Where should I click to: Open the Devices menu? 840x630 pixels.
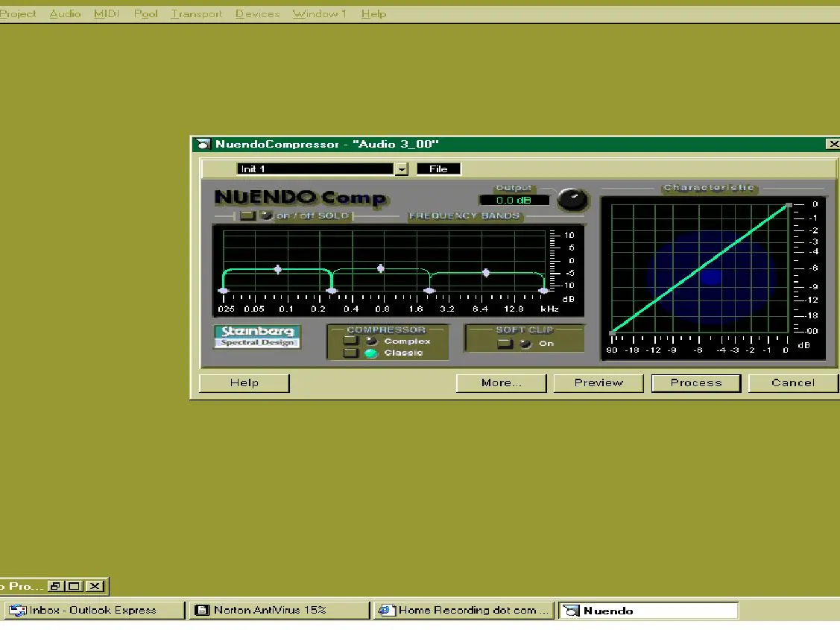(258, 14)
